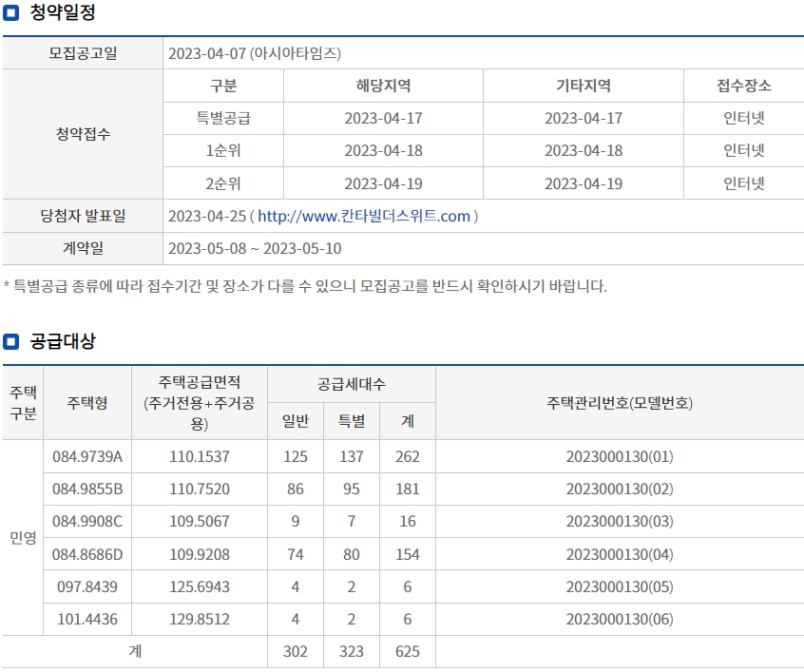The height and width of the screenshot is (672, 804).
Task: Select 해당지역 date 2023-04-19 for 2순위
Action: 384,183
